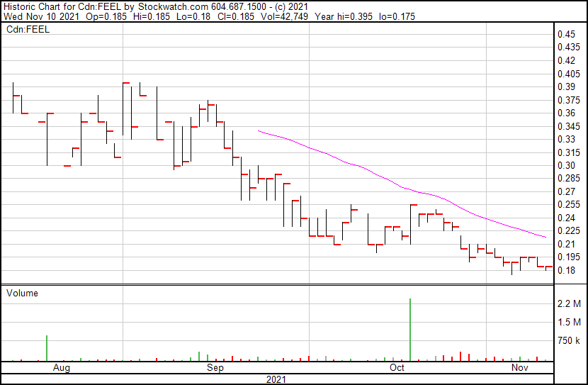Select the 0.285 price axis label

click(569, 178)
